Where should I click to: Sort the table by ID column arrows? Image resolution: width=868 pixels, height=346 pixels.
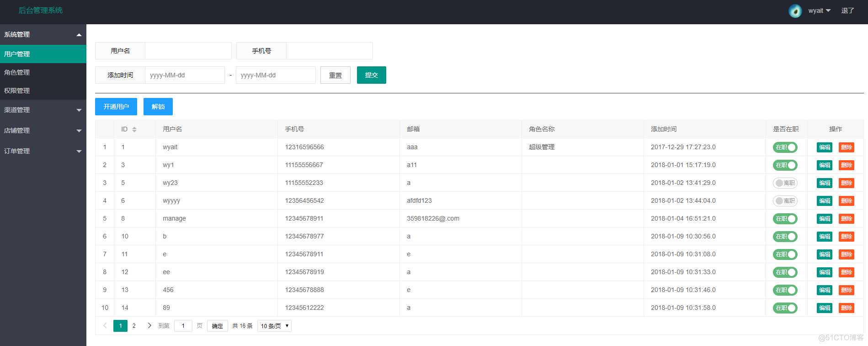tap(134, 130)
